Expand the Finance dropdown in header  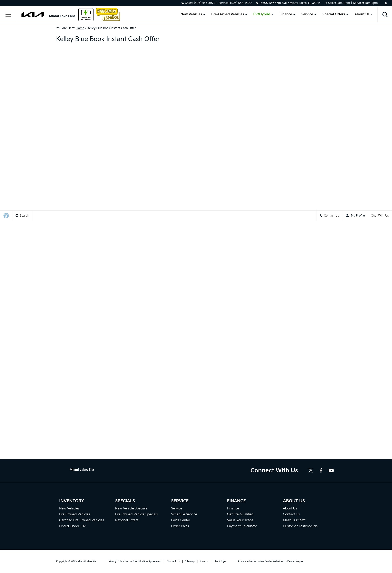[x=287, y=14]
